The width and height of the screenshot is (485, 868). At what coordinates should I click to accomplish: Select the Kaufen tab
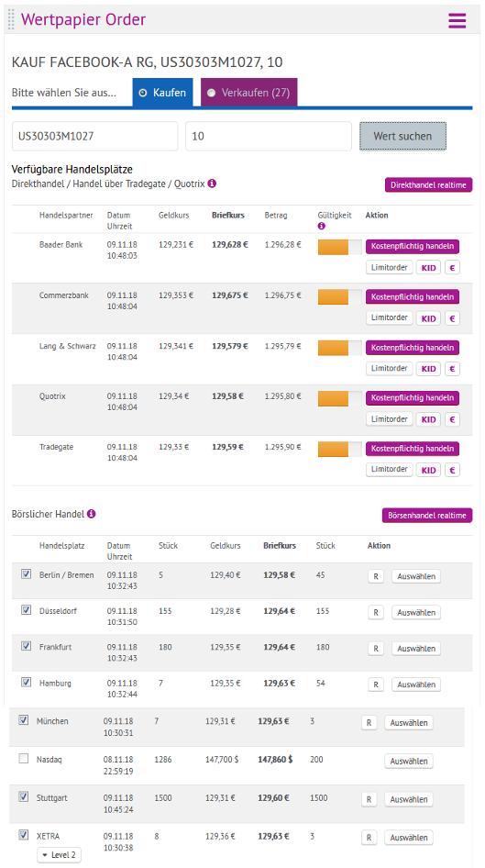coord(162,93)
